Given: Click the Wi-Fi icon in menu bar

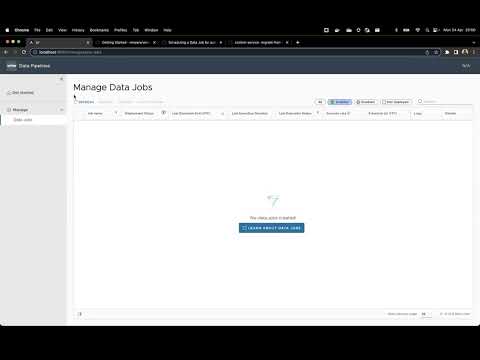Looking at the screenshot, I should tap(418, 30).
